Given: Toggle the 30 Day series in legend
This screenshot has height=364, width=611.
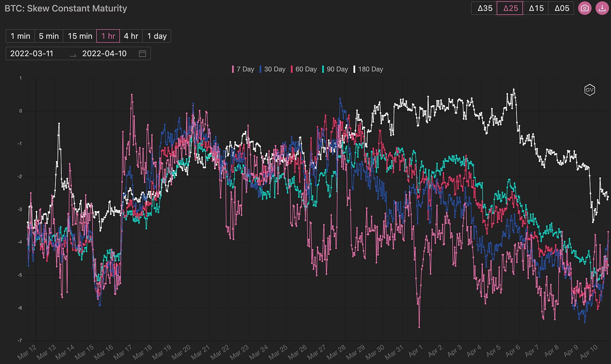Looking at the screenshot, I should (272, 69).
